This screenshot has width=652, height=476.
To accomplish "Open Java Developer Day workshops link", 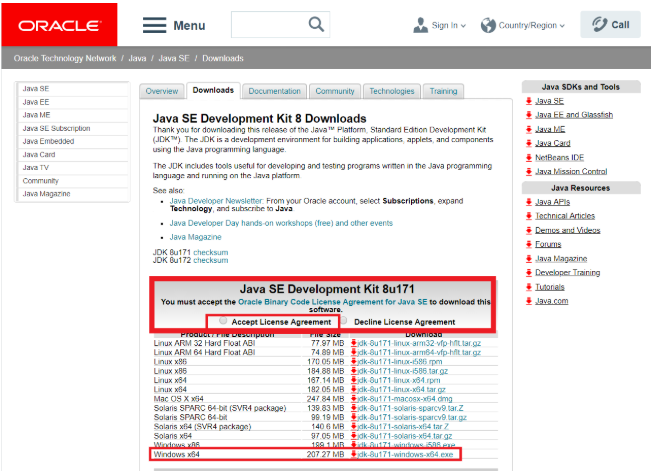I will click(281, 223).
